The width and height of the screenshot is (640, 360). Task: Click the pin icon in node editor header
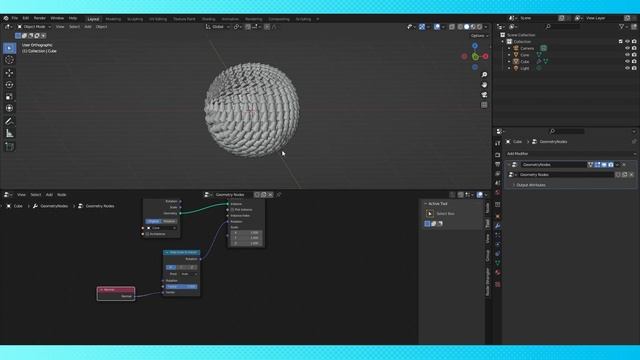(x=279, y=195)
